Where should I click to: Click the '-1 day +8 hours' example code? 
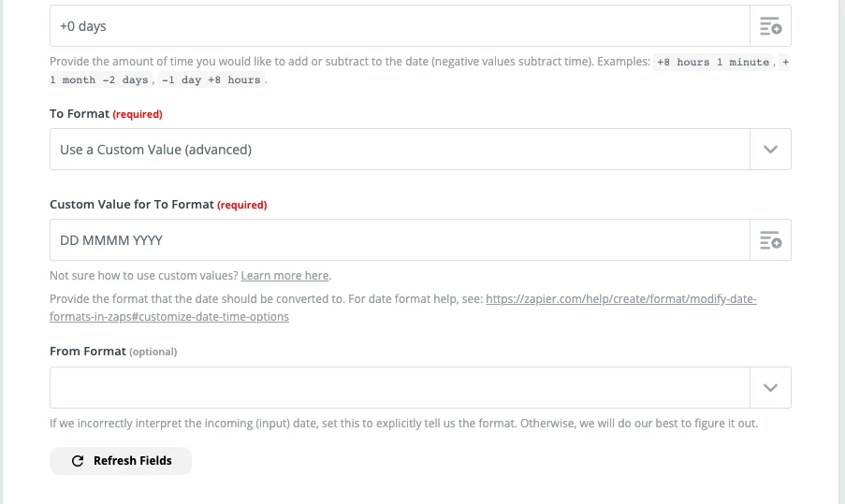coord(211,79)
